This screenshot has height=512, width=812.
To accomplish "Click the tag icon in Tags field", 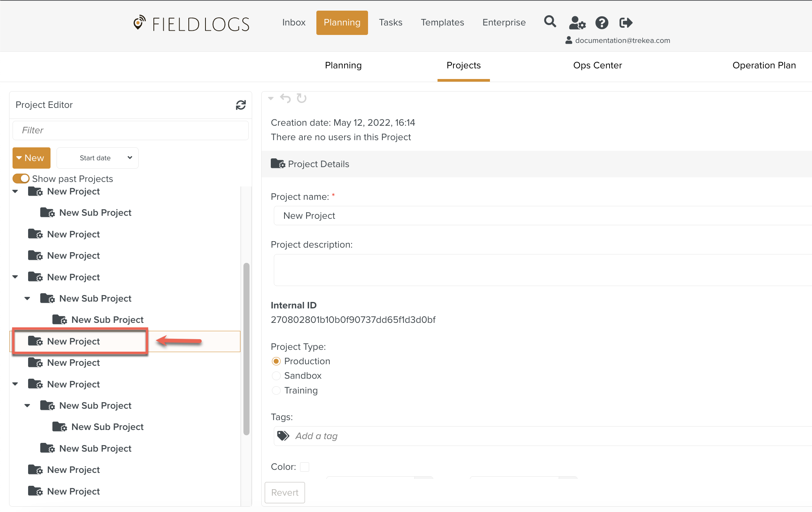I will tap(283, 436).
